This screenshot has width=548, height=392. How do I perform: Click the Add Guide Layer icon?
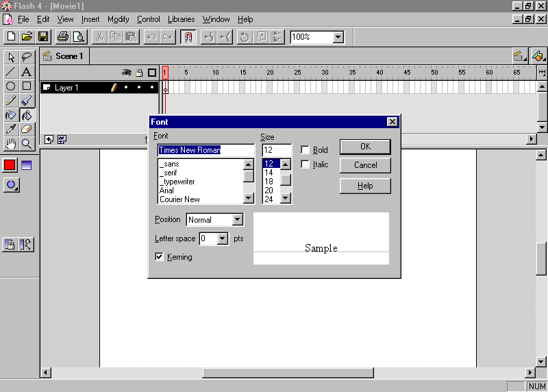(x=62, y=140)
